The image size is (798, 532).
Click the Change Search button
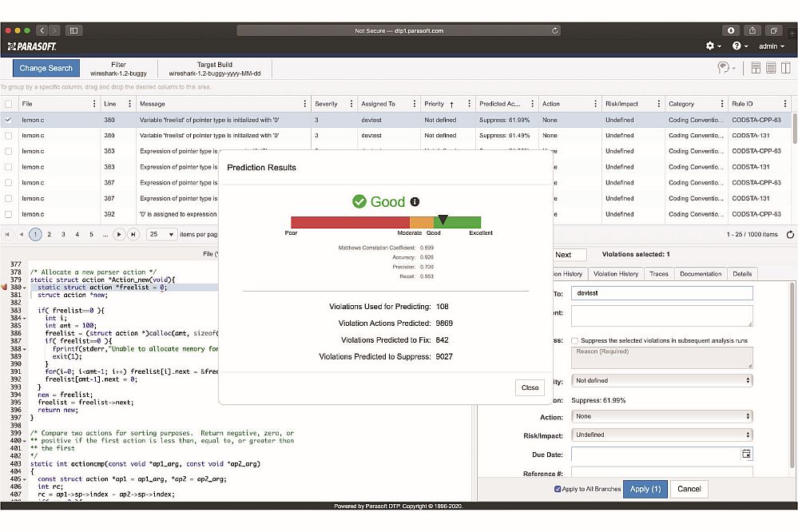click(x=46, y=68)
